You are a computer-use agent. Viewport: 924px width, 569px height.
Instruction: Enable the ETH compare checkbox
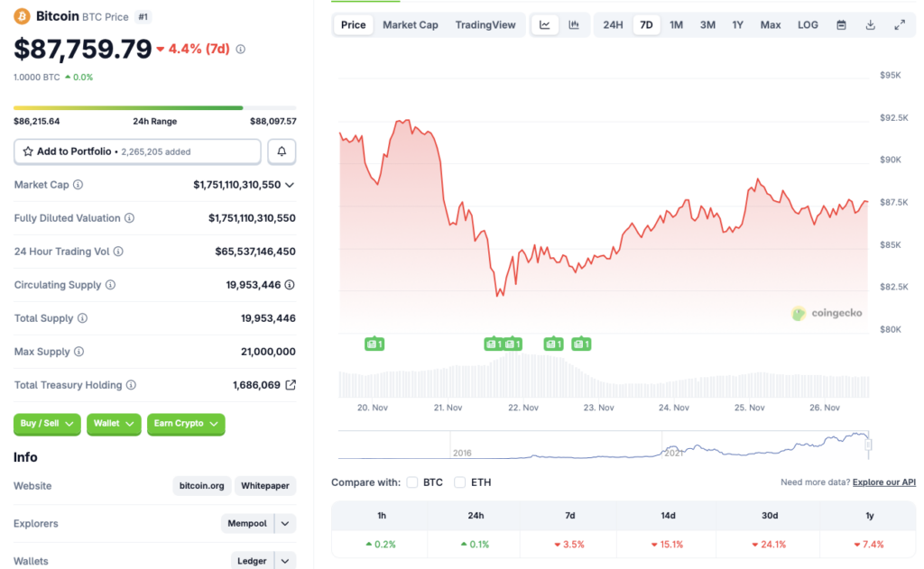(x=460, y=482)
